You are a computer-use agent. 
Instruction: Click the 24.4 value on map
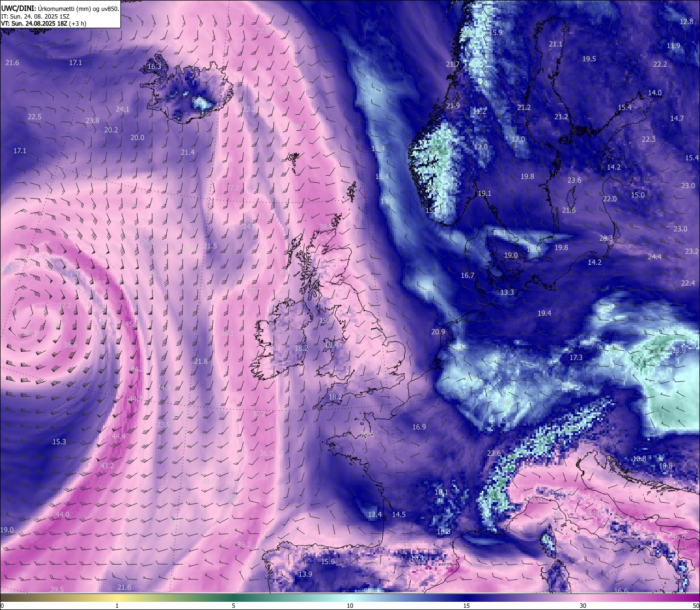point(655,257)
